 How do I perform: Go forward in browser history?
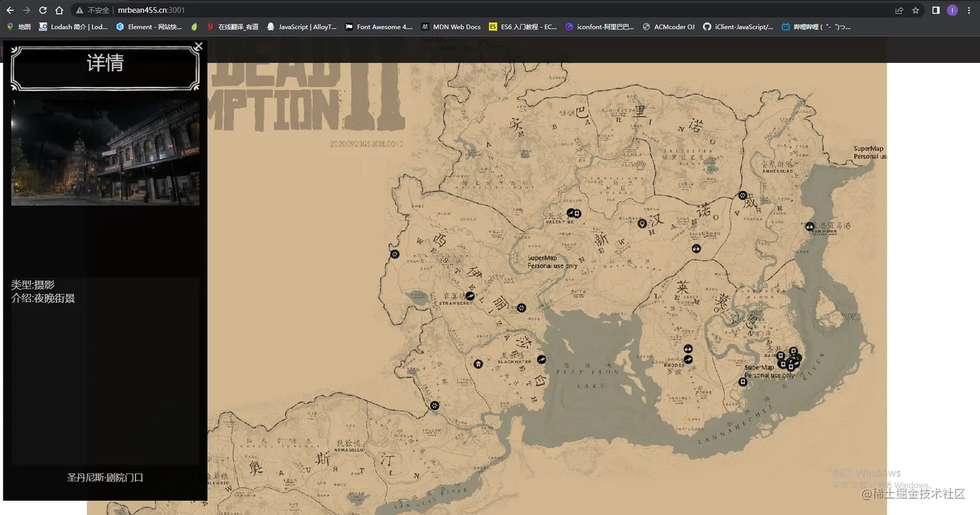tap(26, 10)
